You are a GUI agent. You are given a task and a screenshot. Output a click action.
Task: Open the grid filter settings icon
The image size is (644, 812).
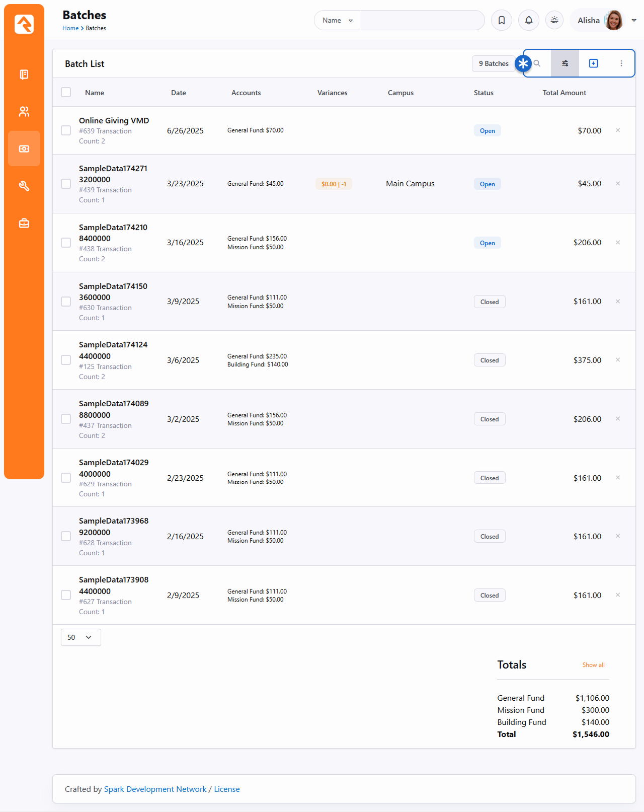565,63
